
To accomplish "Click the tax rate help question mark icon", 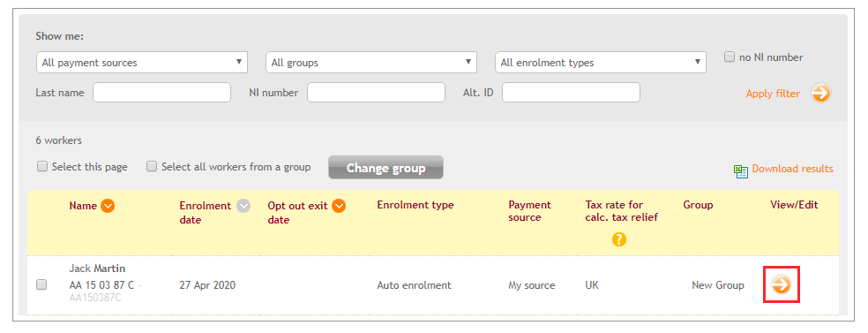I will tap(619, 239).
